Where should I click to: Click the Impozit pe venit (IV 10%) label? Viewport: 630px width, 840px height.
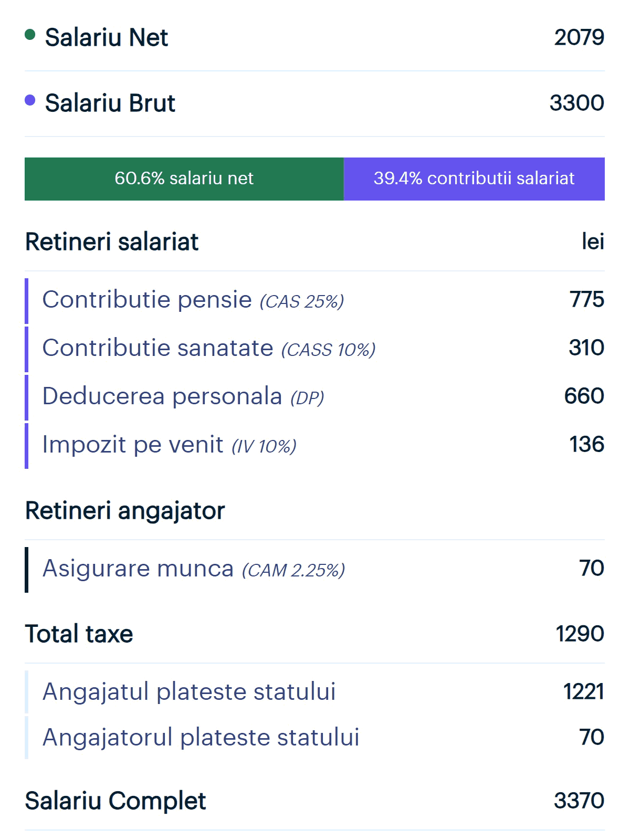(x=169, y=445)
